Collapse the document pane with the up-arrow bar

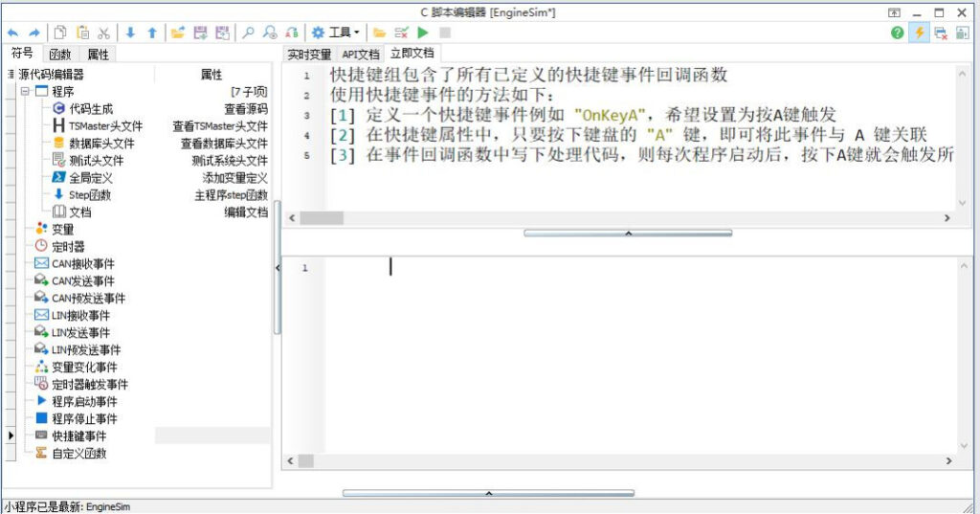pyautogui.click(x=628, y=234)
